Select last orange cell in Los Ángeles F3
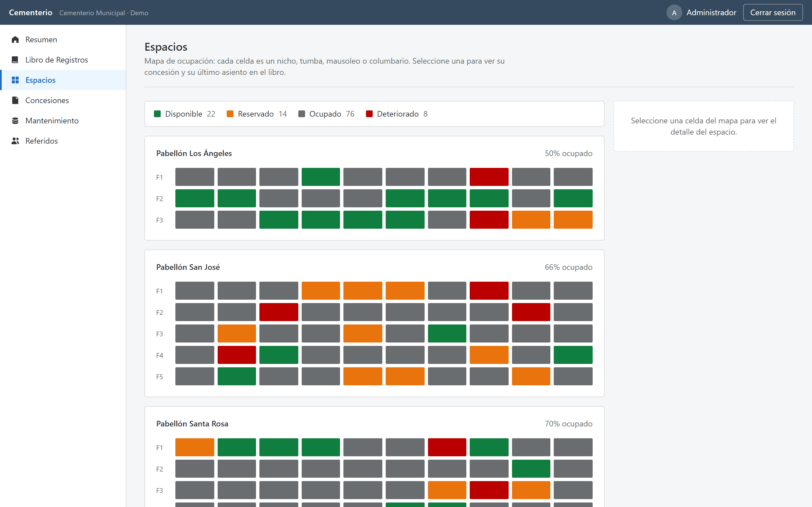812x507 pixels. point(573,220)
